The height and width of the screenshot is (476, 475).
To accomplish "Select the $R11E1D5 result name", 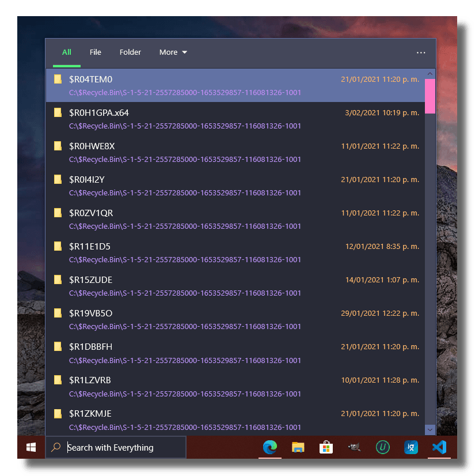I will tap(90, 246).
